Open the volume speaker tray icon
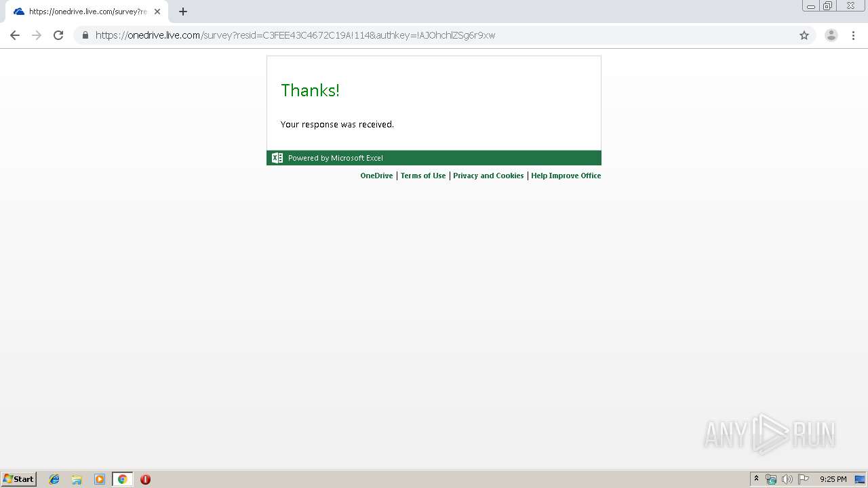This screenshot has width=868, height=488. [787, 479]
